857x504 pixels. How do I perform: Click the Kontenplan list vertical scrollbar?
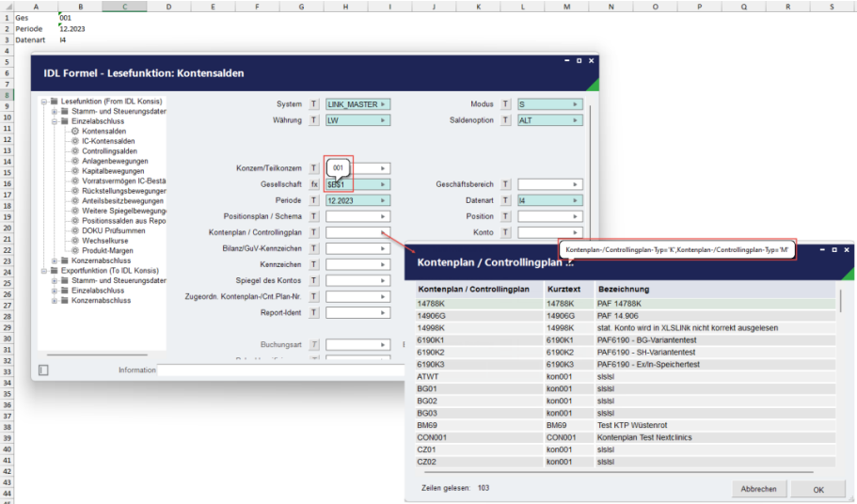840,377
